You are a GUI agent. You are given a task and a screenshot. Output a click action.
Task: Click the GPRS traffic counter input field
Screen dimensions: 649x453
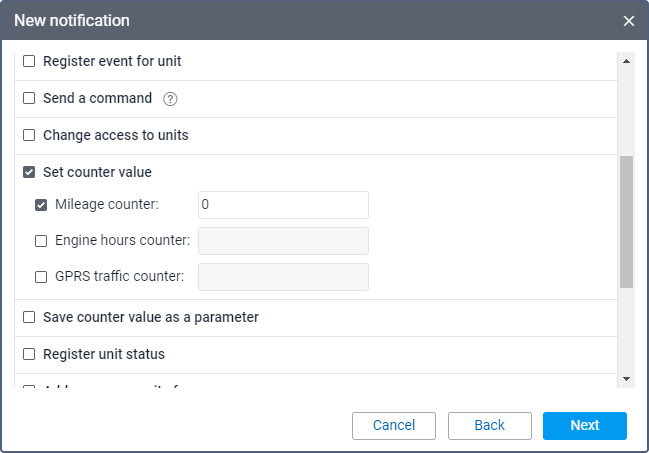click(283, 277)
